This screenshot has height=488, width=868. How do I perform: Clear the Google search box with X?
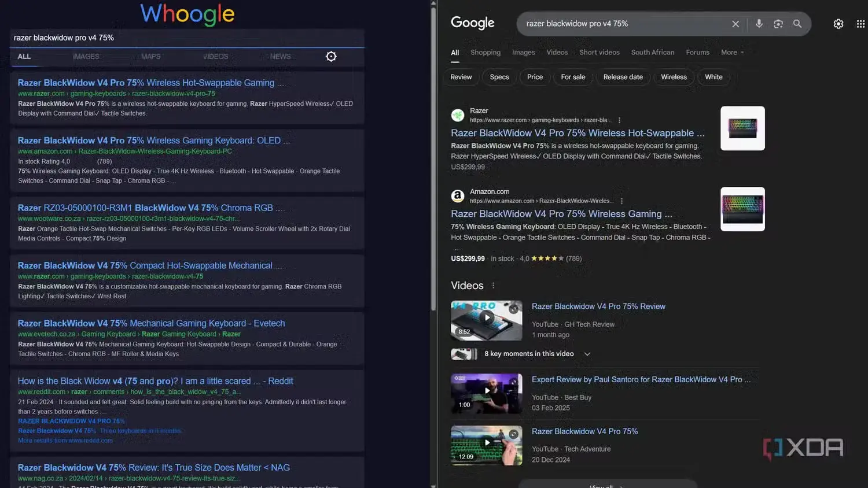[x=735, y=24]
